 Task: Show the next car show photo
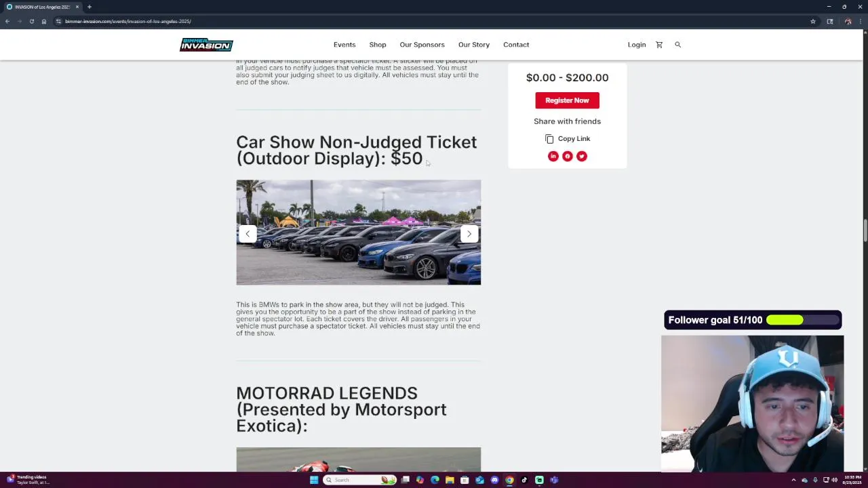tap(469, 234)
